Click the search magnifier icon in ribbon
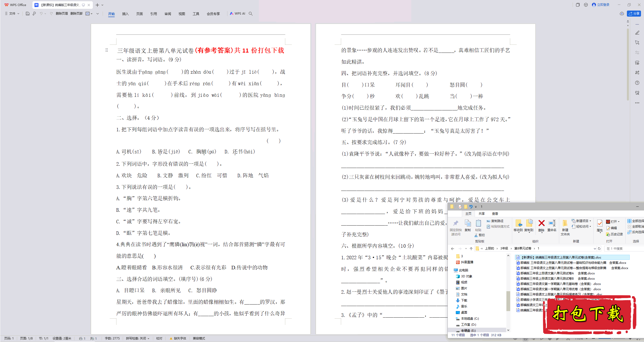This screenshot has width=644, height=342. tap(251, 14)
